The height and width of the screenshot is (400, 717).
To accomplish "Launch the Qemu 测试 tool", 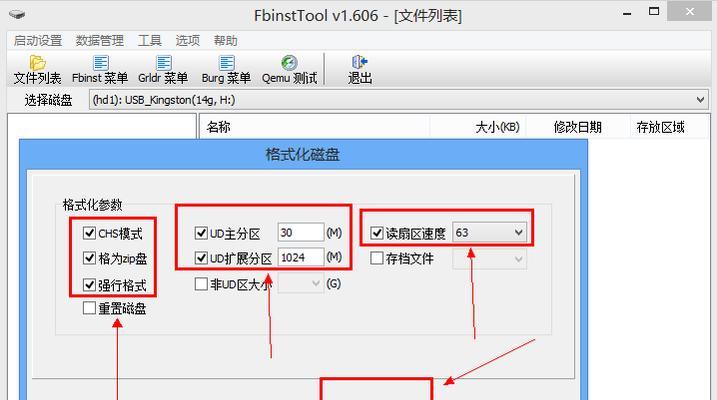I will [289, 70].
